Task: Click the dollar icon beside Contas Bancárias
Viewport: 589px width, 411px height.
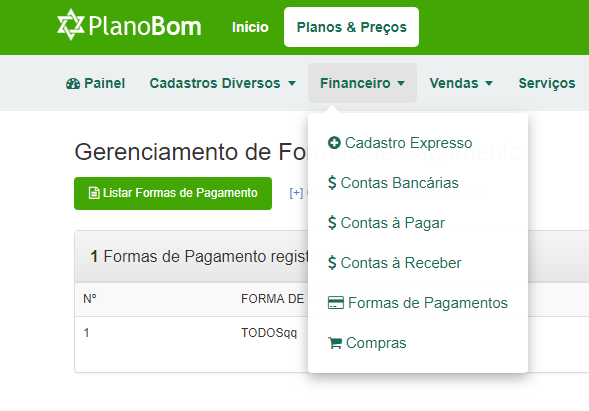Action: click(332, 183)
